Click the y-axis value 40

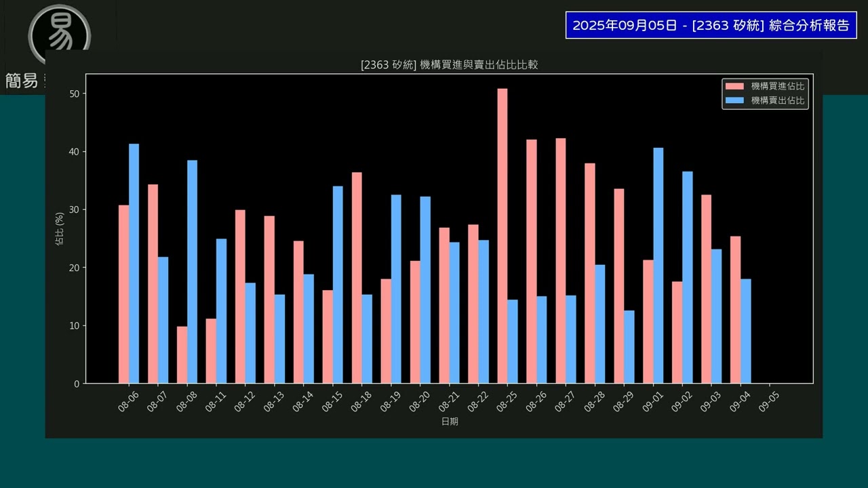(75, 152)
